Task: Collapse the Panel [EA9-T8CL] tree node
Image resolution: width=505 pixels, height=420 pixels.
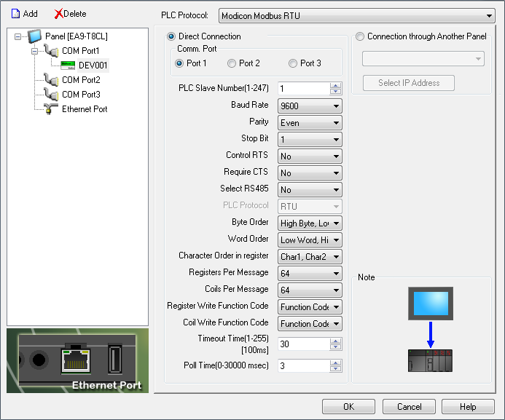Action: click(18, 36)
